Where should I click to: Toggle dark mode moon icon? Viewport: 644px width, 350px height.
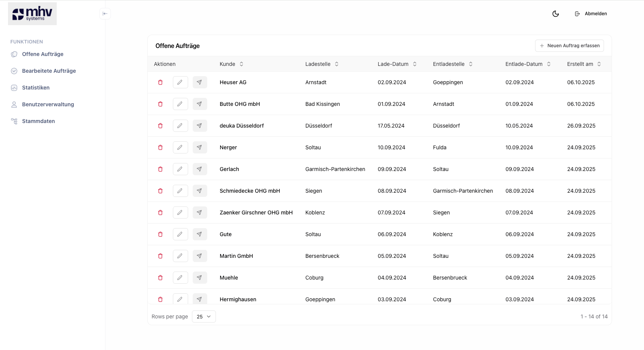(x=556, y=14)
